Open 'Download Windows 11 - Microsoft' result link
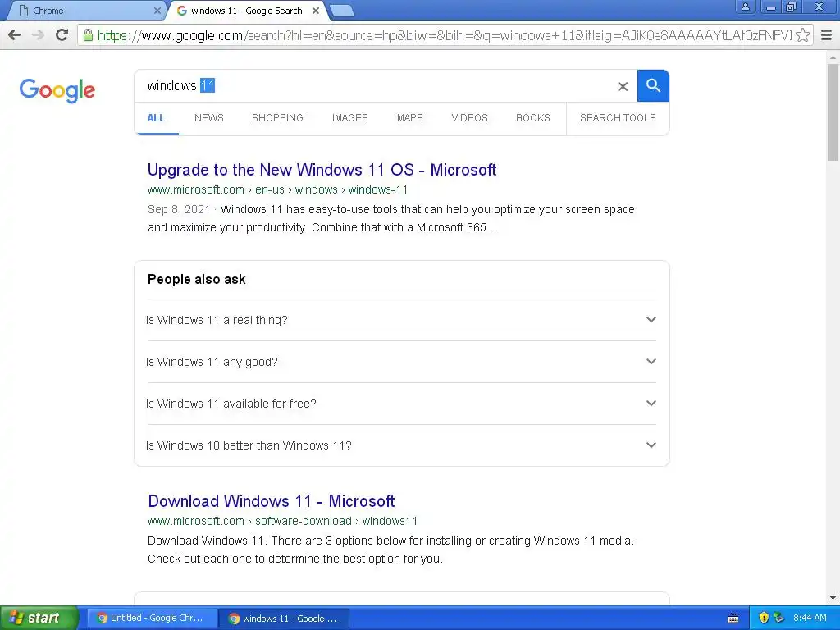This screenshot has height=630, width=840. click(x=272, y=501)
